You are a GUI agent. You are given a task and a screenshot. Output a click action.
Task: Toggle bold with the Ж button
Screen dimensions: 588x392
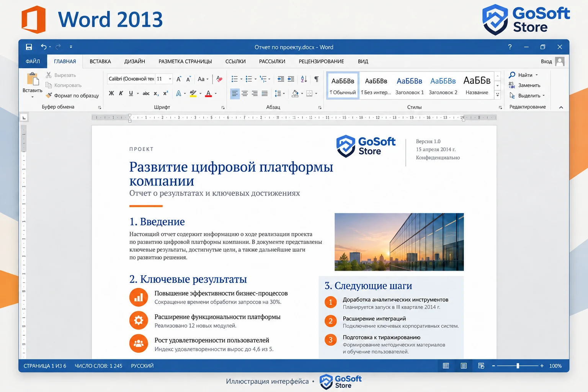point(111,93)
